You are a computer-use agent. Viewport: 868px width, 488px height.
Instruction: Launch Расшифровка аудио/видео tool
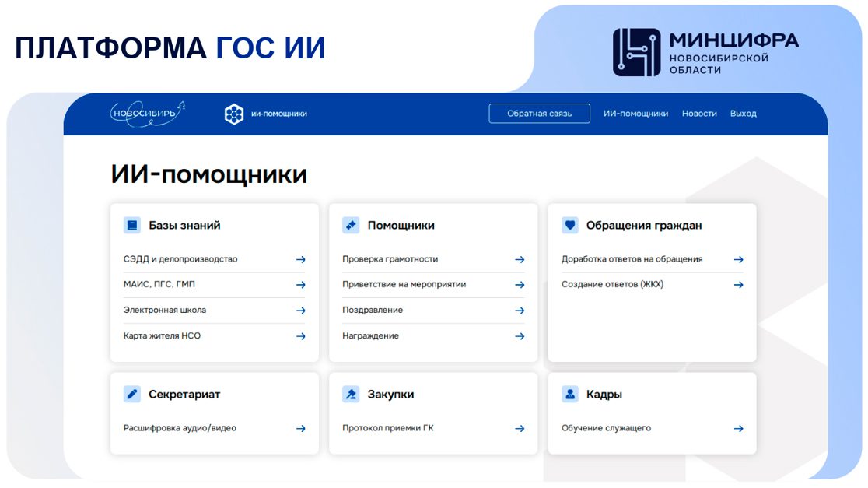click(180, 428)
